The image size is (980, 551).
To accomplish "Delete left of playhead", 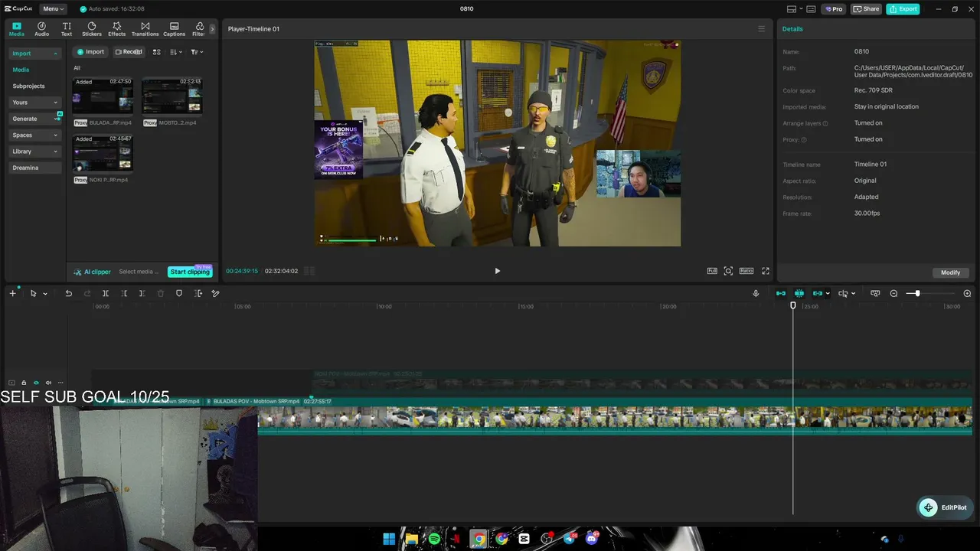I will tap(124, 293).
